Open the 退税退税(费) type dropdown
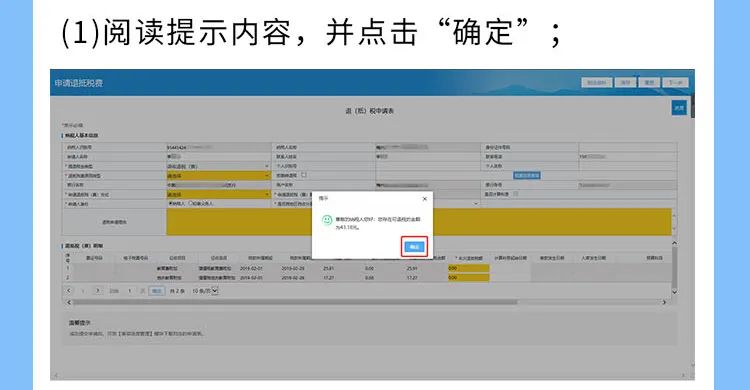 [219, 166]
